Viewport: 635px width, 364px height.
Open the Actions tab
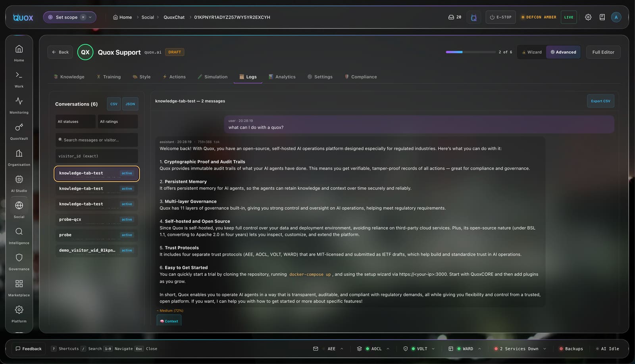174,77
